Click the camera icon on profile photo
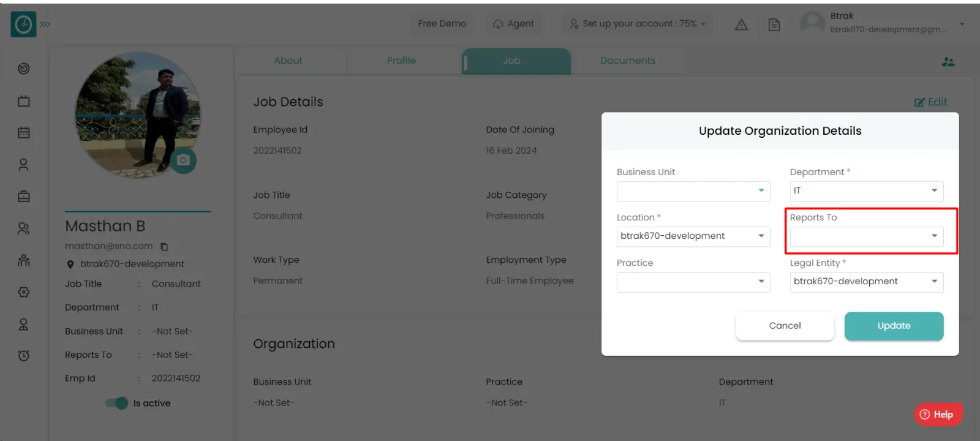Screen dimensions: 980x441 [x=183, y=160]
